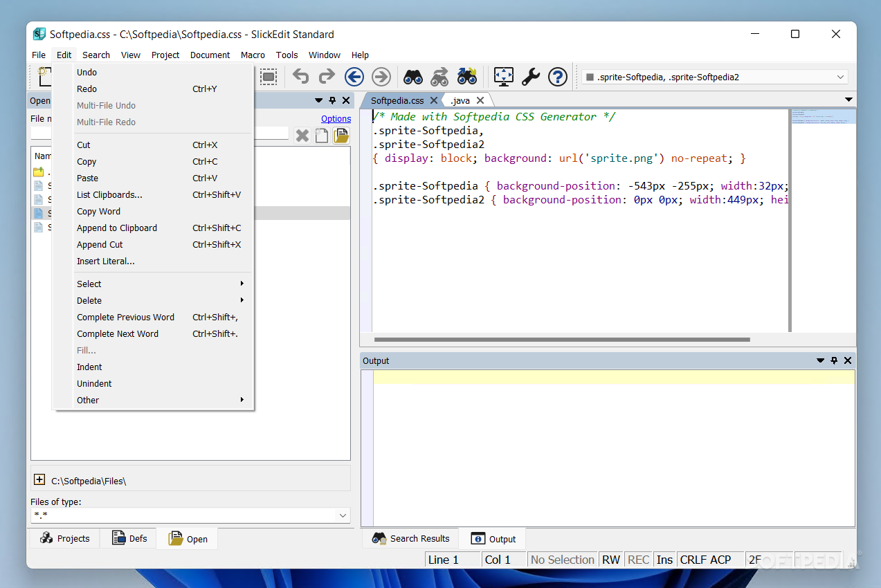
Task: Click the Line 1 status bar field
Action: (x=453, y=560)
